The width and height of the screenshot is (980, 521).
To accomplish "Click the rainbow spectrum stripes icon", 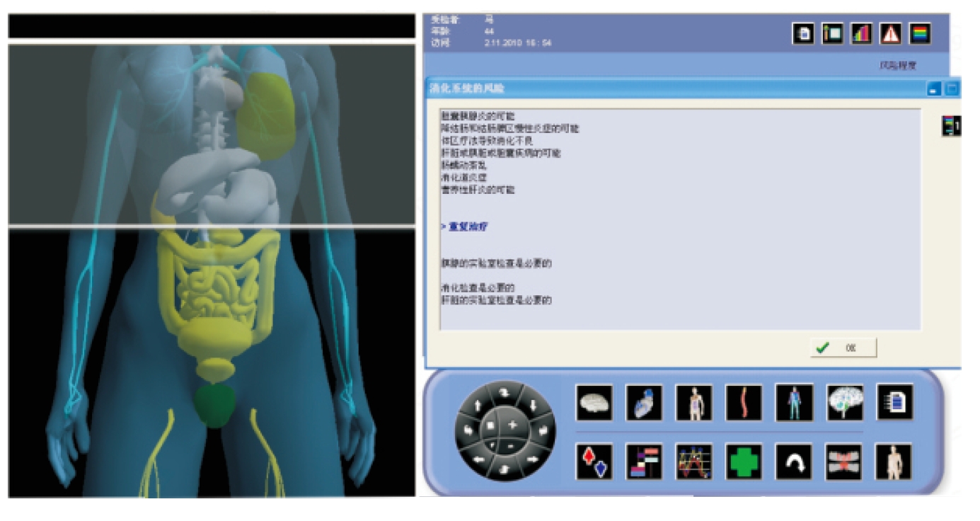I will point(919,34).
